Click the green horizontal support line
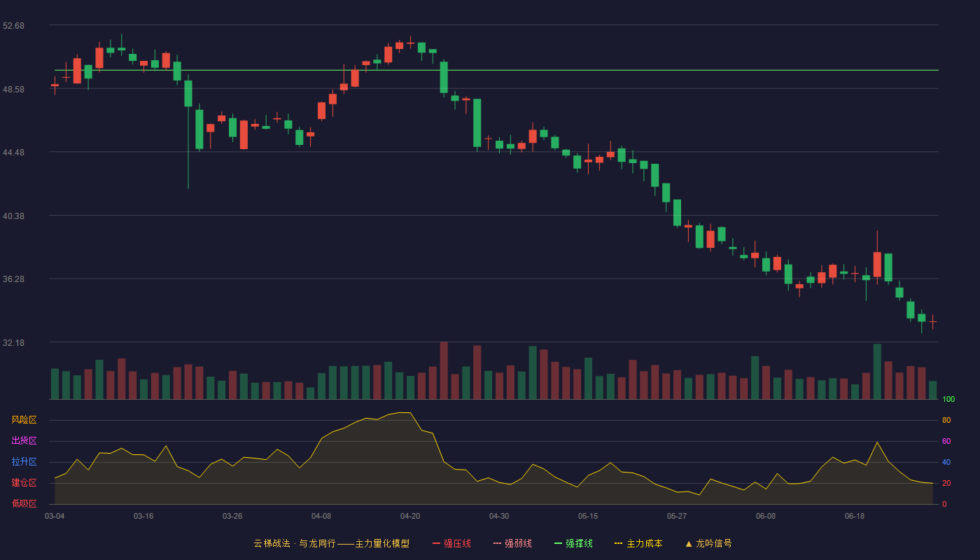The width and height of the screenshot is (980, 560). [496, 70]
